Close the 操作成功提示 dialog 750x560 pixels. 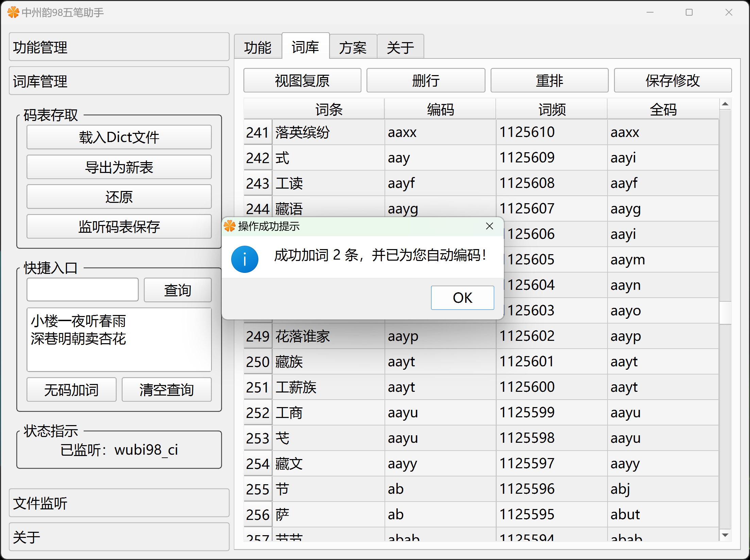coord(489,226)
